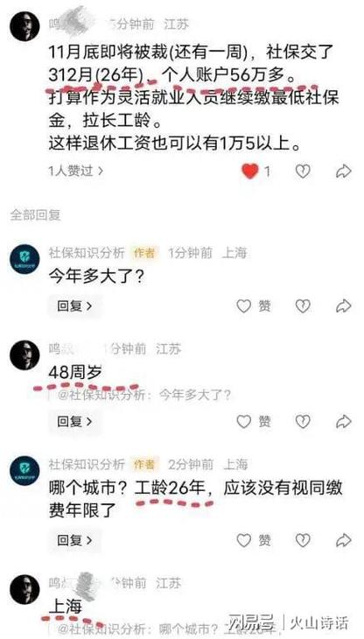The image size is (364, 639).
Task: Open 回复 under the '哪个城市?' comment
Action: tap(74, 540)
